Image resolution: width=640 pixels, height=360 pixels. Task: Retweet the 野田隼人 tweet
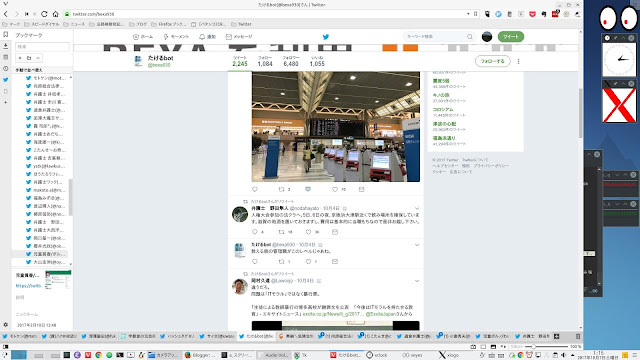281,232
